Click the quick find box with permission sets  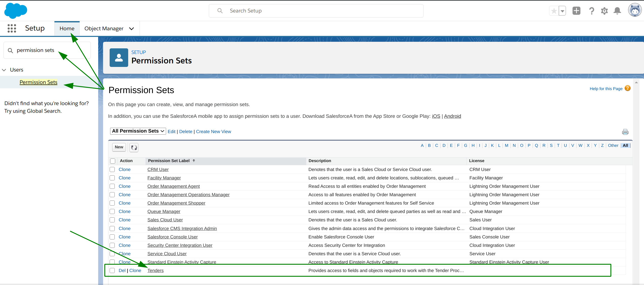(47, 50)
